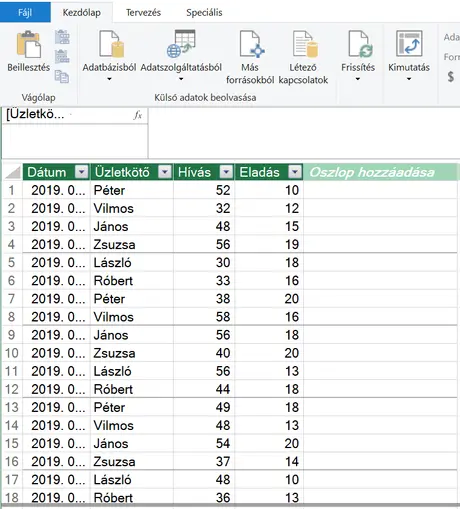The width and height of the screenshot is (460, 509).
Task: Switch to the Speciális tab
Action: coord(204,12)
